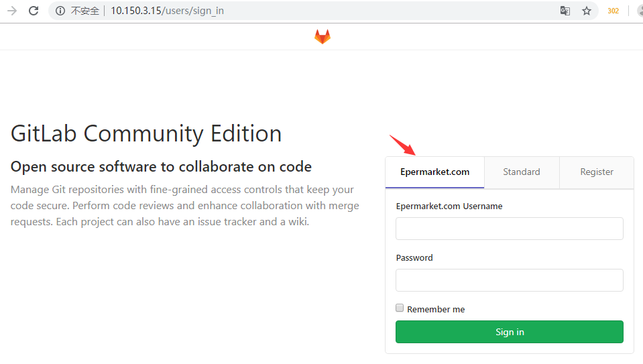This screenshot has width=643, height=364.
Task: Click the Remember me label text
Action: click(x=436, y=309)
